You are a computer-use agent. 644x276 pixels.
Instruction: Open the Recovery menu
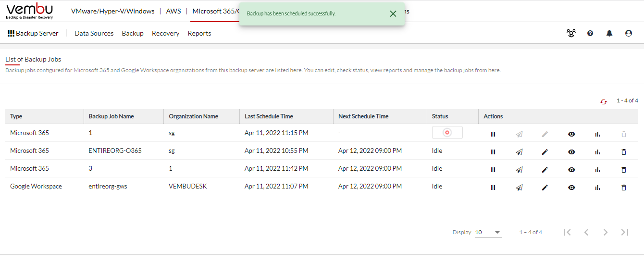tap(166, 33)
